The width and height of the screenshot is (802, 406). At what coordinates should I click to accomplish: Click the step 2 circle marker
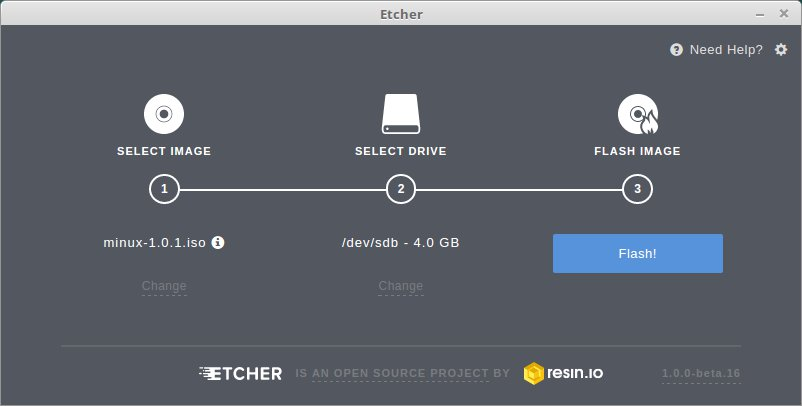tap(400, 188)
